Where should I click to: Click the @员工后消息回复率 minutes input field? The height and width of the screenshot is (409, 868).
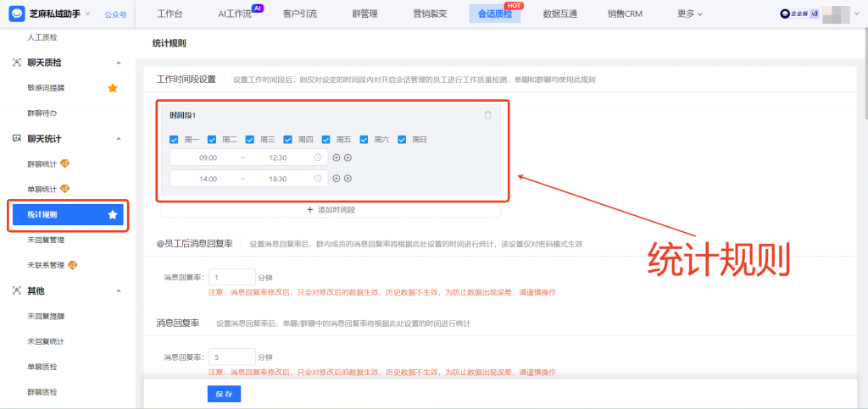(x=231, y=277)
